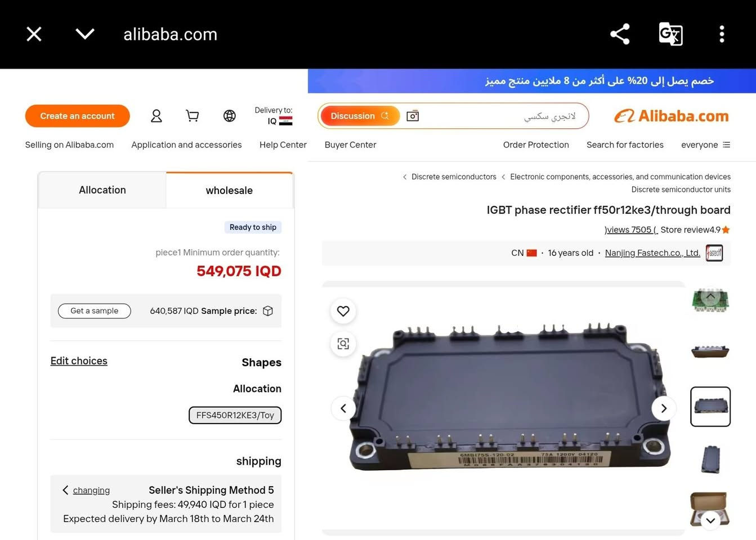Viewport: 756px width, 540px height.
Task: Show next product image with right arrow
Action: 664,408
